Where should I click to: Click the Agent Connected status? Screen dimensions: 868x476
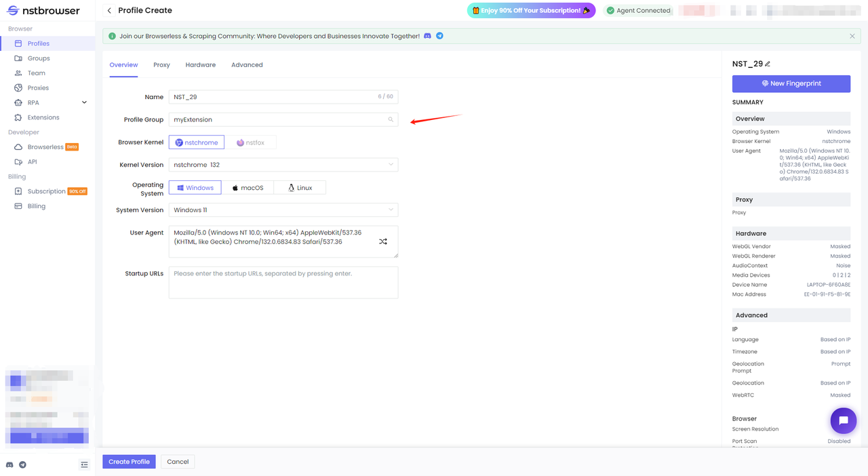[638, 10]
